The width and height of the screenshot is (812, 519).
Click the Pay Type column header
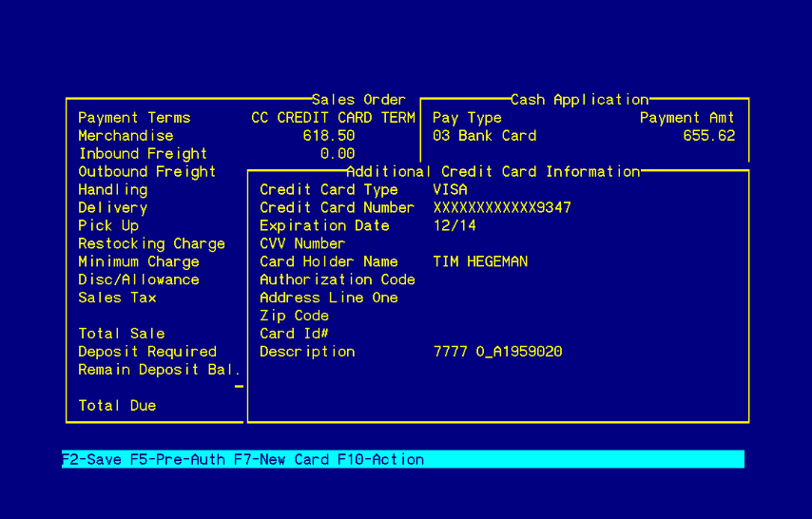coord(467,118)
